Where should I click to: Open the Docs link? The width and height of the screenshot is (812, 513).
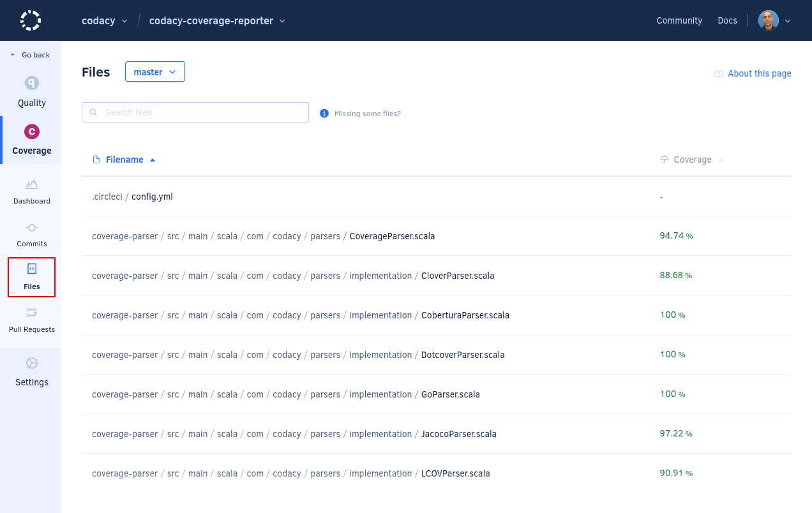pyautogui.click(x=727, y=20)
